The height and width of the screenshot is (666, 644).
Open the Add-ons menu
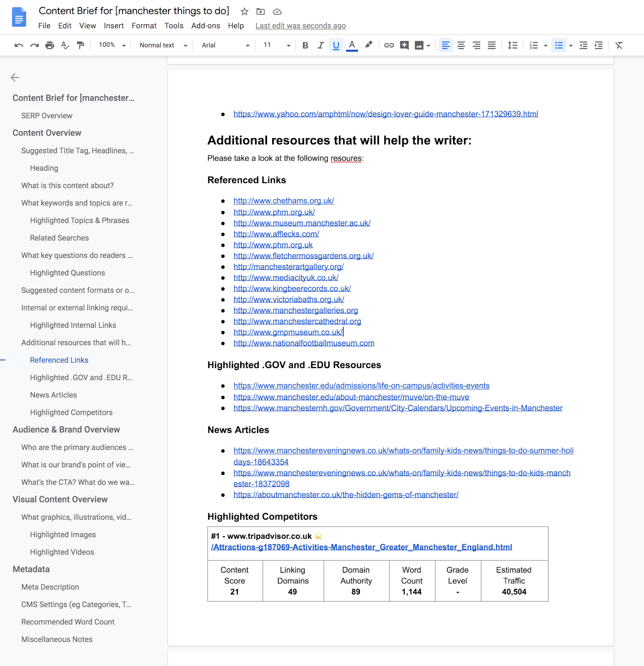point(205,26)
